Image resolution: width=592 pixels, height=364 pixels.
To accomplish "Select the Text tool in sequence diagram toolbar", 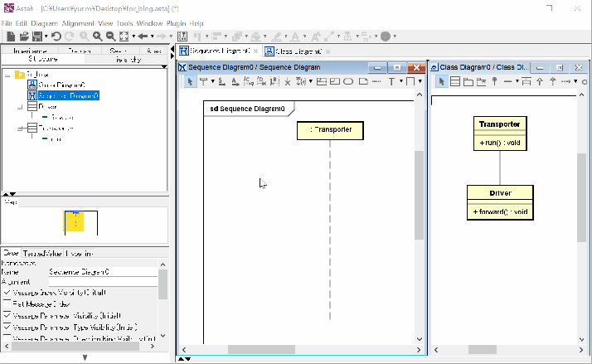I will tap(391, 81).
